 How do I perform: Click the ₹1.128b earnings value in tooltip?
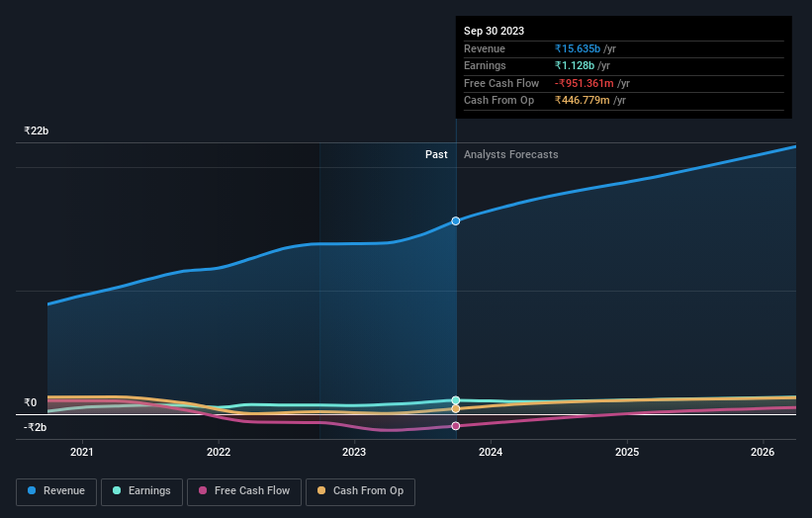click(x=575, y=65)
